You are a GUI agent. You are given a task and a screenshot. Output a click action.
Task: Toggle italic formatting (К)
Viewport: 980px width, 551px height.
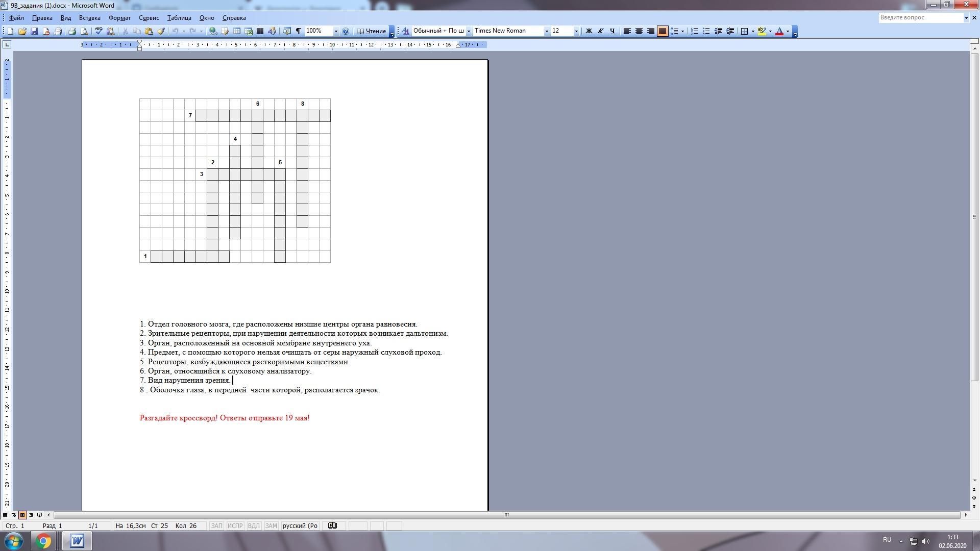pyautogui.click(x=600, y=31)
